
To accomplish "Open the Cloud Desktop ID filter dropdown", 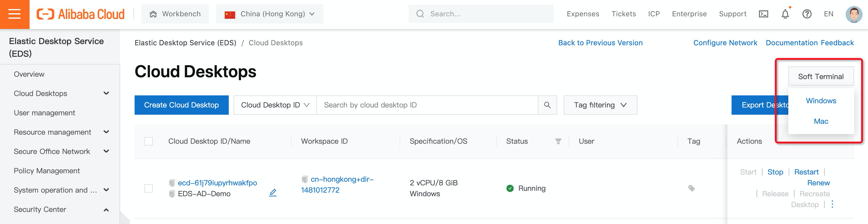I will click(x=275, y=105).
